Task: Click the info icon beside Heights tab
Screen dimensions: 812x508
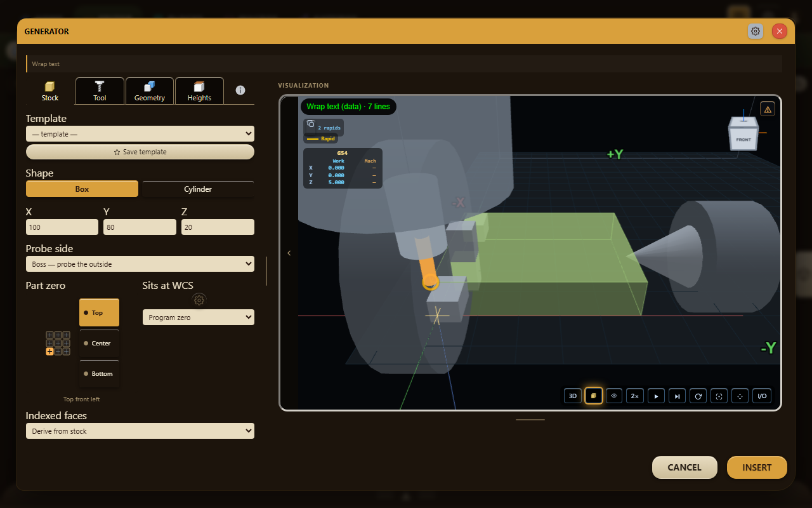Action: pos(240,90)
